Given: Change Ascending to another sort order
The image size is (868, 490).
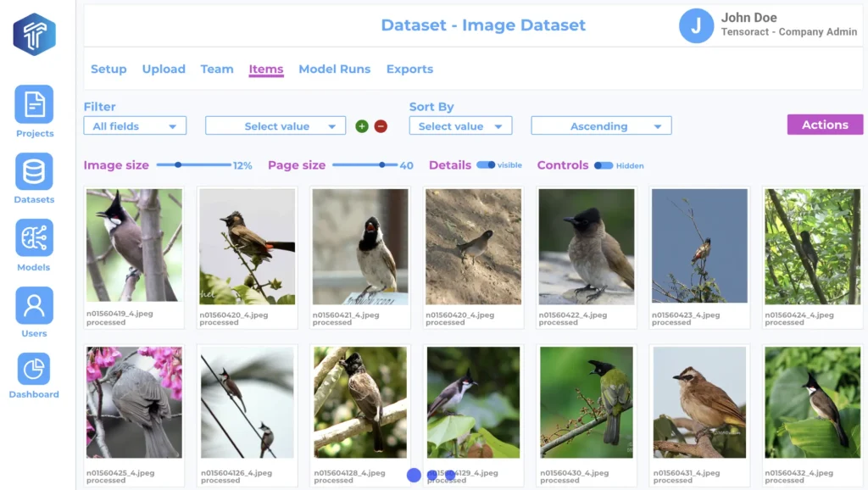Looking at the screenshot, I should coord(600,125).
